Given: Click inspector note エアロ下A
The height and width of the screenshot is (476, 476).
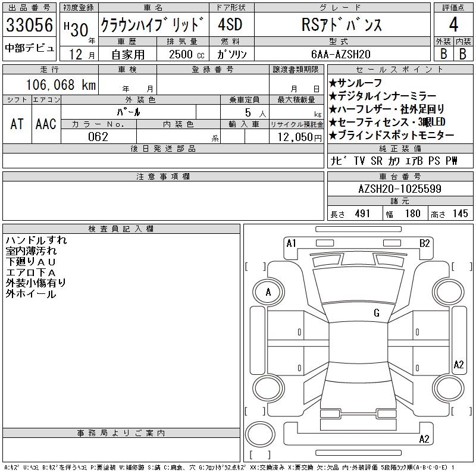Looking at the screenshot, I should [x=31, y=273].
